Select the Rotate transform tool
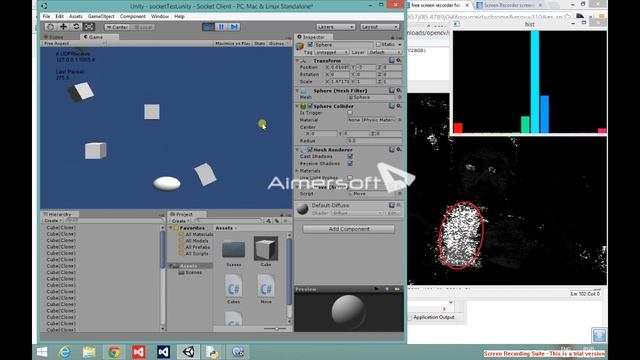640x360 pixels. (76, 27)
